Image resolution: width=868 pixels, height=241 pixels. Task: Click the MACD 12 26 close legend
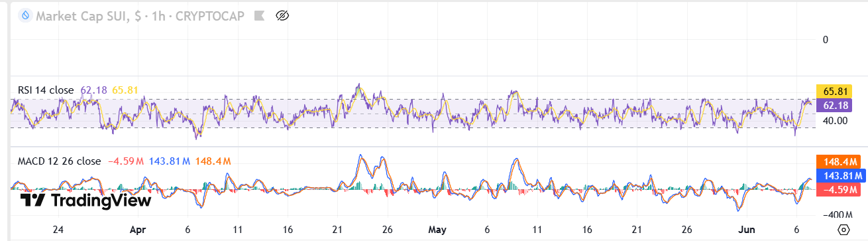pyautogui.click(x=60, y=161)
